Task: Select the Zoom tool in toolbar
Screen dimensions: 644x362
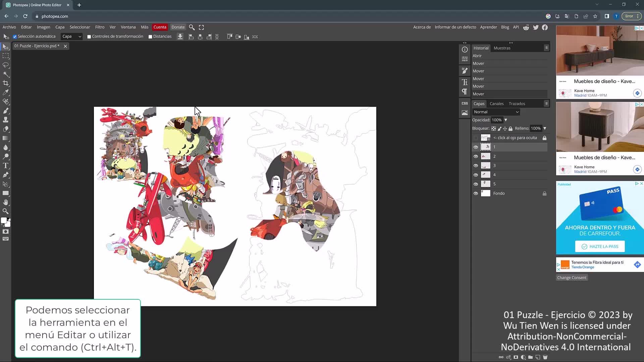Action: [x=6, y=211]
